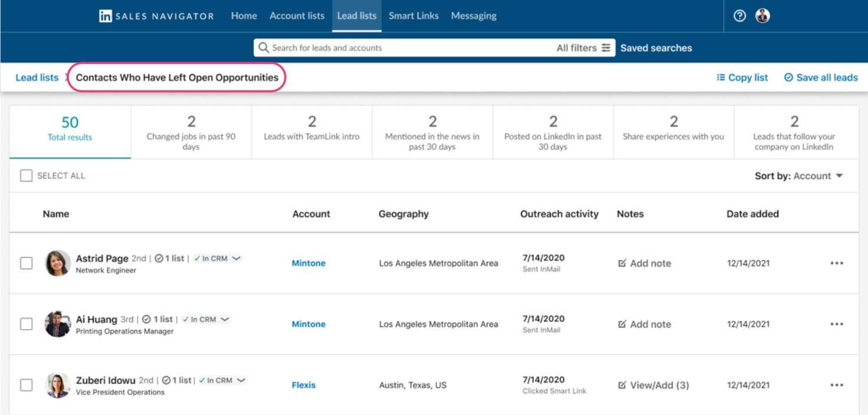Go to the Home tab

(244, 16)
